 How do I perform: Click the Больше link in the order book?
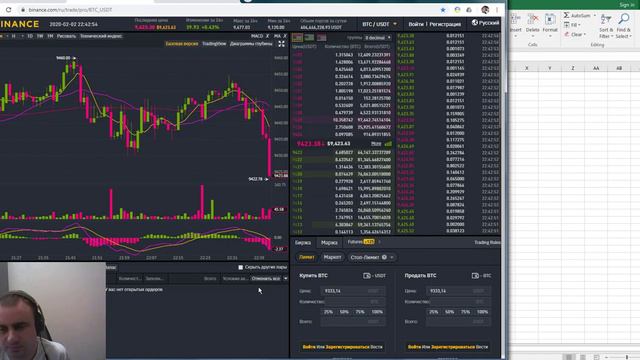point(376,144)
